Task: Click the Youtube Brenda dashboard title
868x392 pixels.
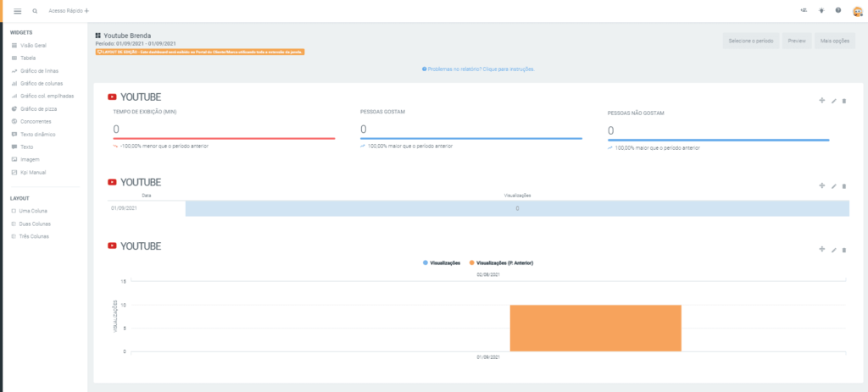Action: (x=127, y=36)
